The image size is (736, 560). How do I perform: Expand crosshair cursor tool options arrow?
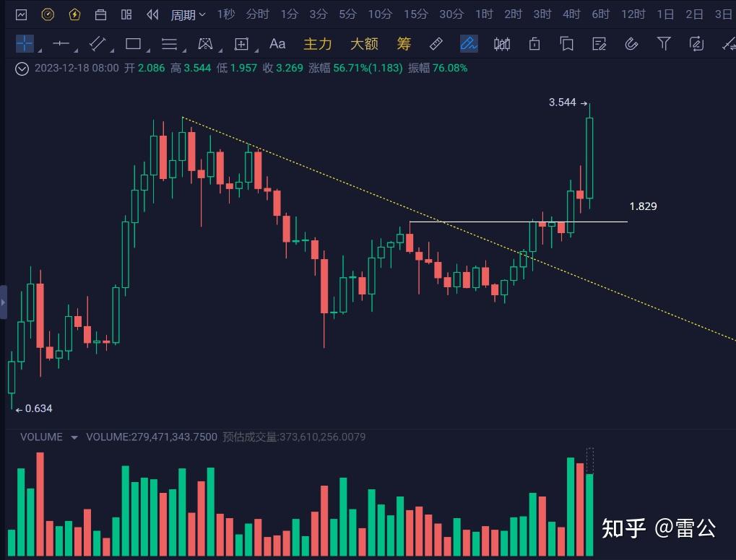click(x=40, y=50)
